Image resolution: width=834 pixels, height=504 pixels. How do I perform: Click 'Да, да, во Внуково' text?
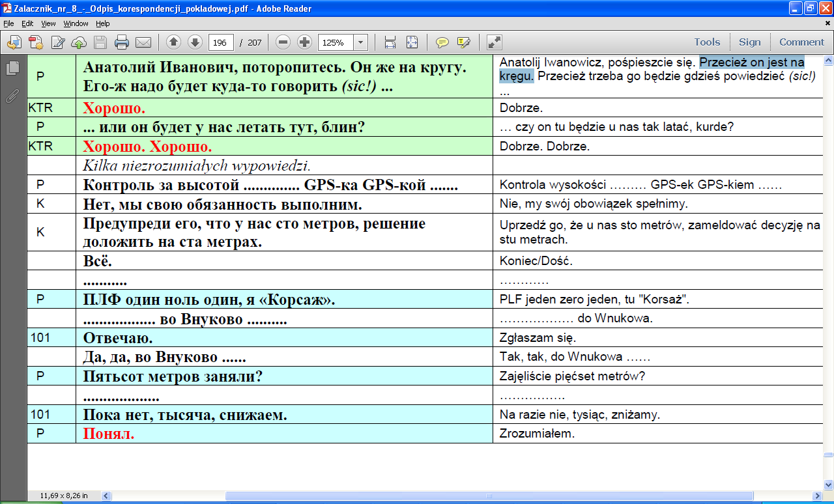(150, 357)
